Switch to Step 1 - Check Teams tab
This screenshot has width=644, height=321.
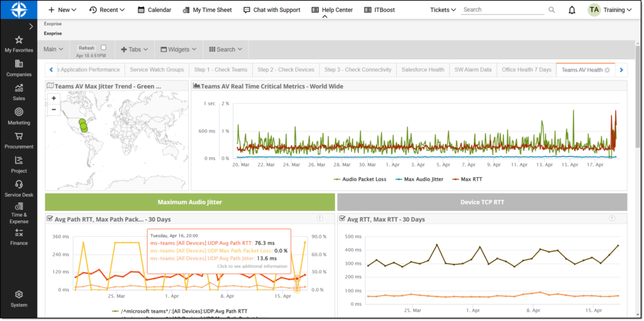click(x=221, y=70)
